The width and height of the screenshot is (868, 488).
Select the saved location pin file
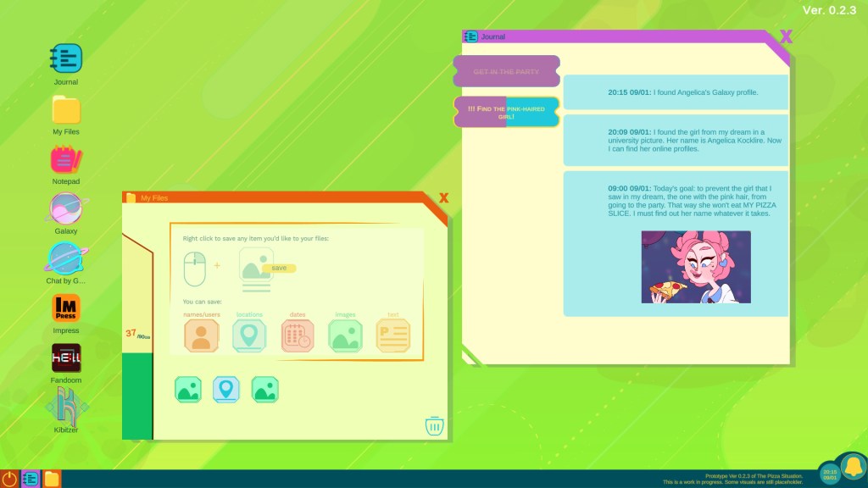coord(226,390)
